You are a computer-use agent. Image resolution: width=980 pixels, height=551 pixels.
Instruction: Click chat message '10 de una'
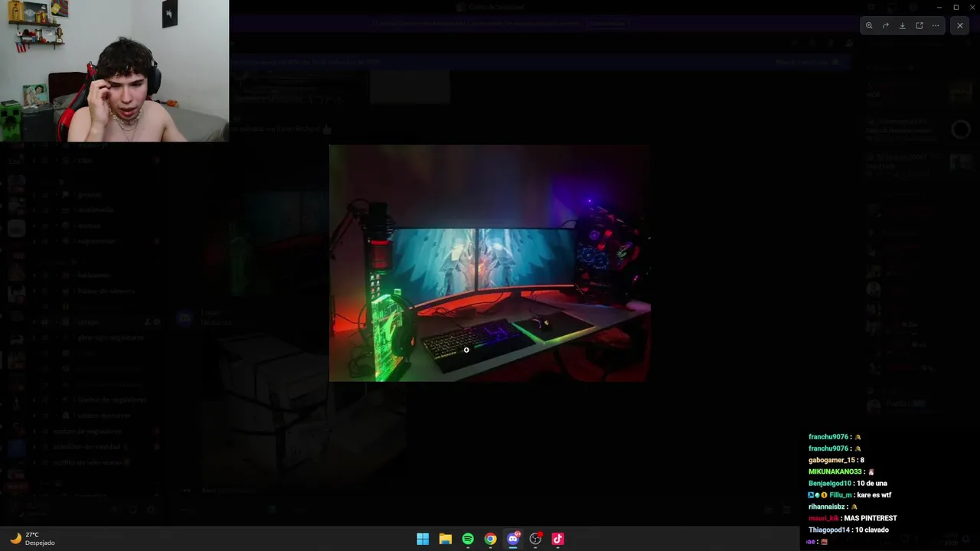click(872, 484)
